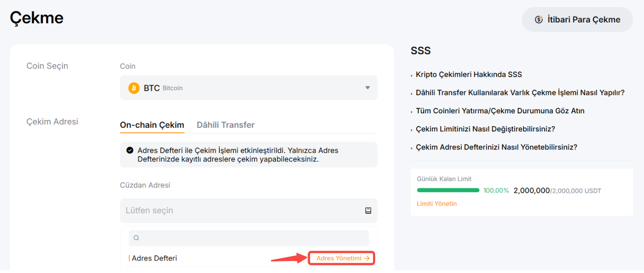The height and width of the screenshot is (273, 644).
Task: Click the coin icon on İtibari Para Çekme
Action: 539,19
